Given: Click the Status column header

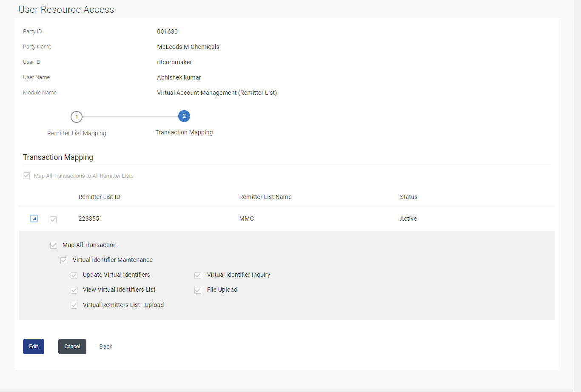Looking at the screenshot, I should 409,197.
